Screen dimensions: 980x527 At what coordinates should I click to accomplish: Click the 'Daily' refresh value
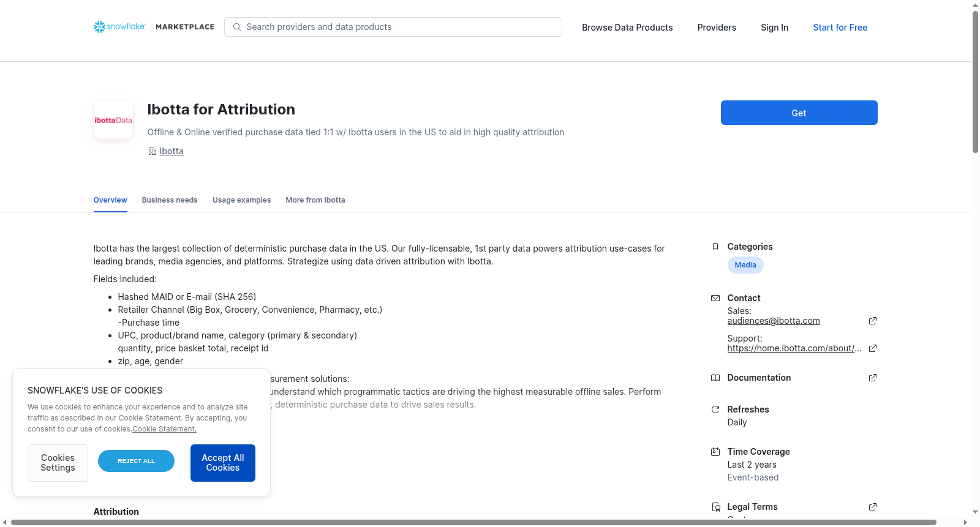737,422
